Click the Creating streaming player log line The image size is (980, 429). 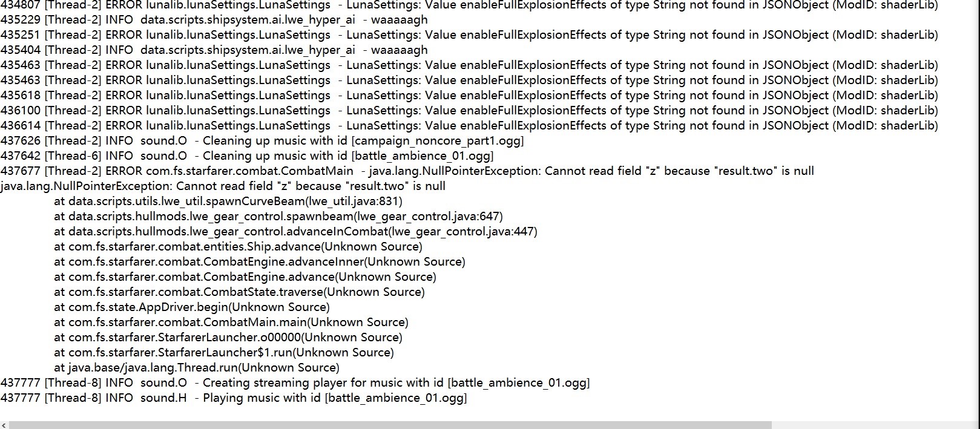pyautogui.click(x=295, y=383)
